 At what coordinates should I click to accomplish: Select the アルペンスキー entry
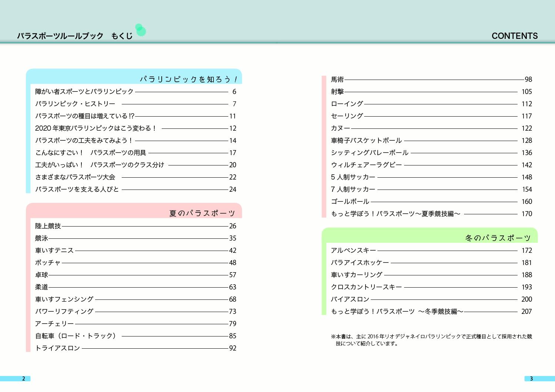pyautogui.click(x=353, y=250)
